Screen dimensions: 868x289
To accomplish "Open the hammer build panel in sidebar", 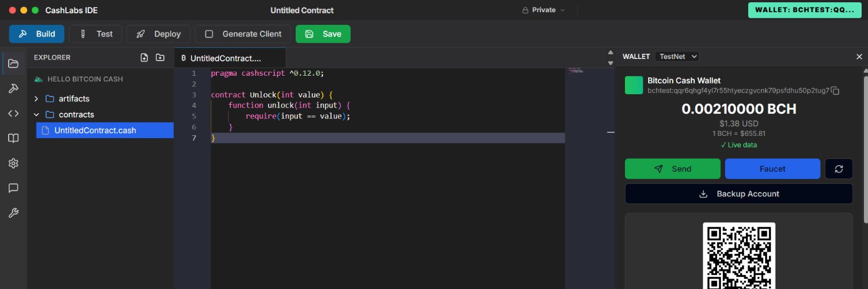I will pos(13,88).
